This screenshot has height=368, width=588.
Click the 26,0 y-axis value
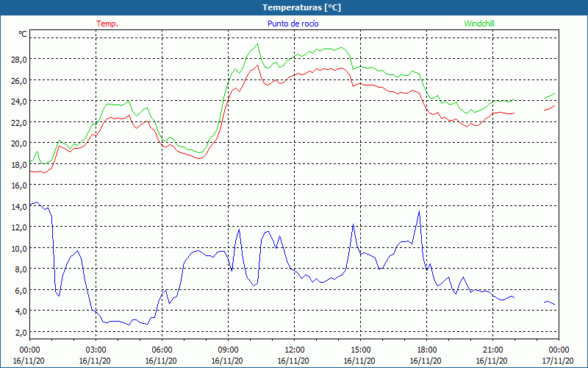(19, 80)
